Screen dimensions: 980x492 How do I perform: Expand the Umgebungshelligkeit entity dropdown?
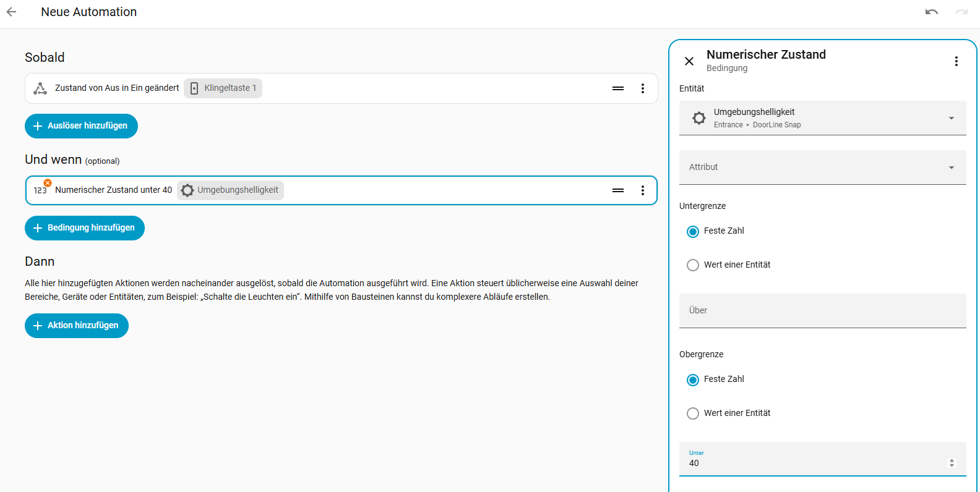point(823,118)
